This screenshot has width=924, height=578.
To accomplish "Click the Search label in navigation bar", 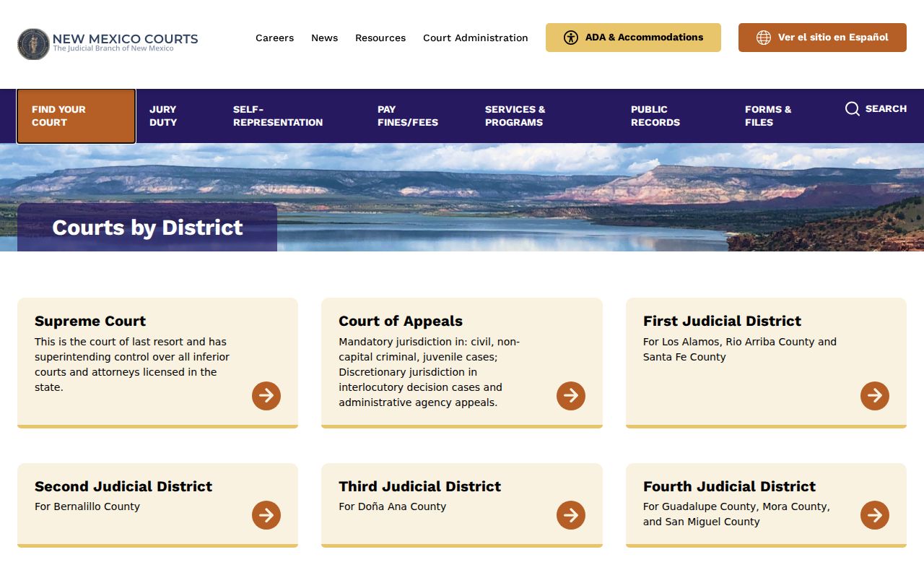I will [x=886, y=109].
